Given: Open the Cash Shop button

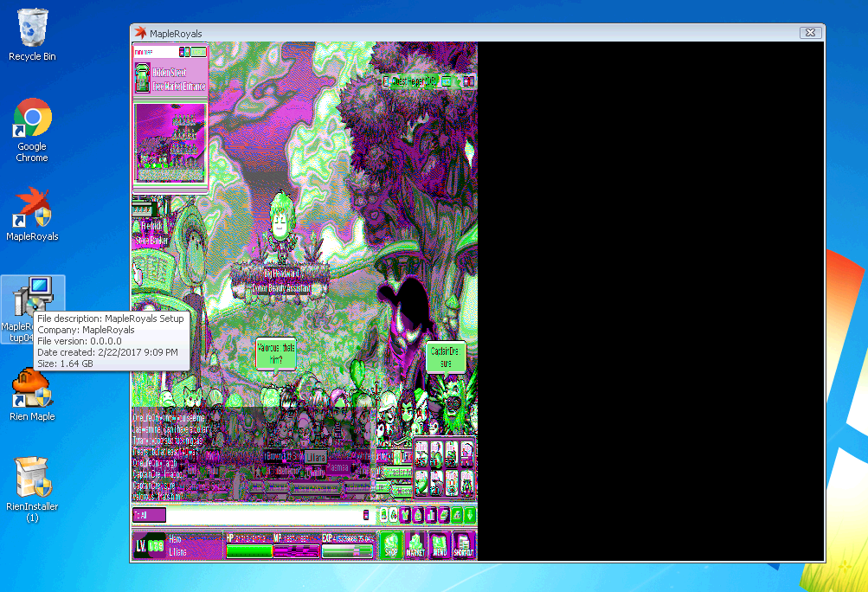Looking at the screenshot, I should point(390,545).
